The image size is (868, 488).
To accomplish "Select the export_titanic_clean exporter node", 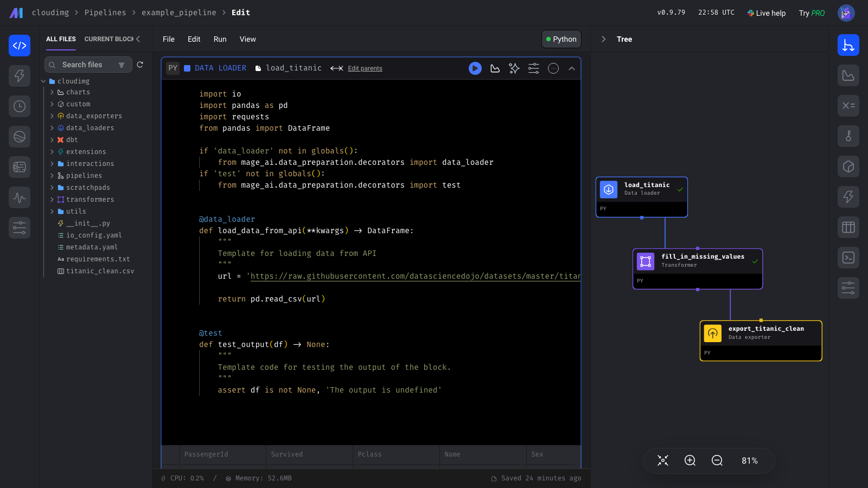I will [761, 341].
